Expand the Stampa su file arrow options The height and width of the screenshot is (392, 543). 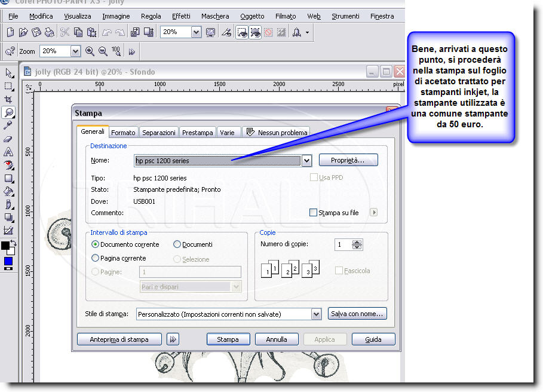373,212
